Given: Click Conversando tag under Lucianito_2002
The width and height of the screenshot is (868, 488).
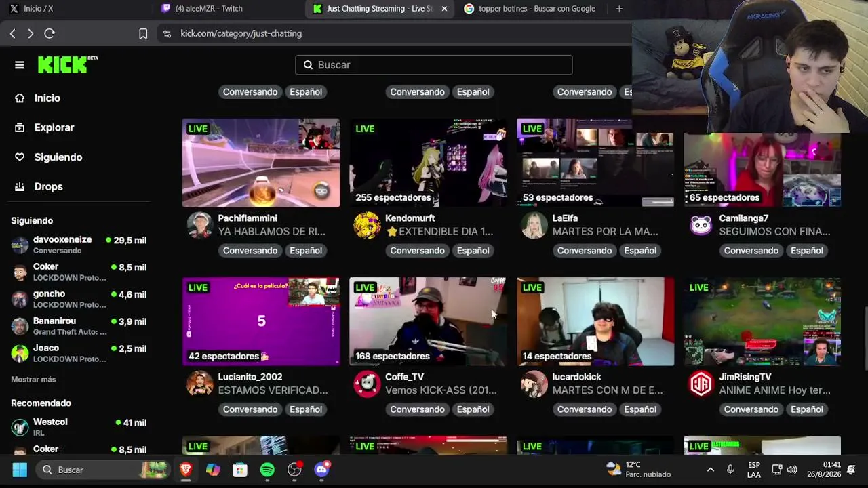Looking at the screenshot, I should pos(250,409).
